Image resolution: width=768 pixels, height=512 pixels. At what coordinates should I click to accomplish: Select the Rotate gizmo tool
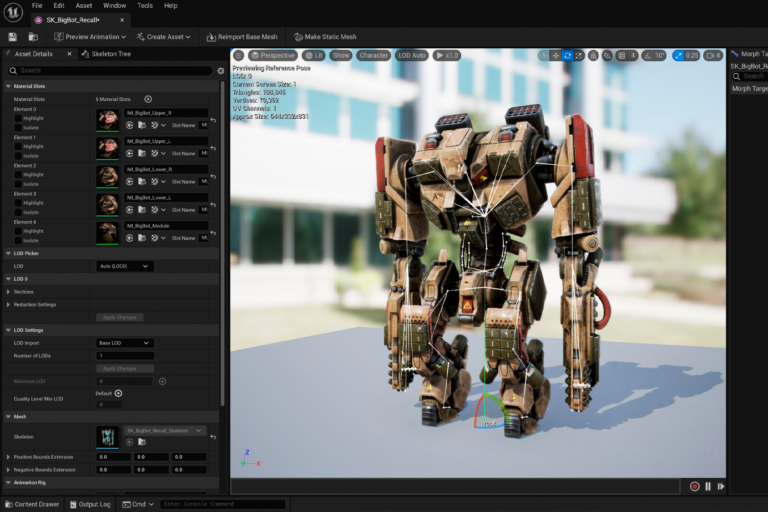(567, 56)
